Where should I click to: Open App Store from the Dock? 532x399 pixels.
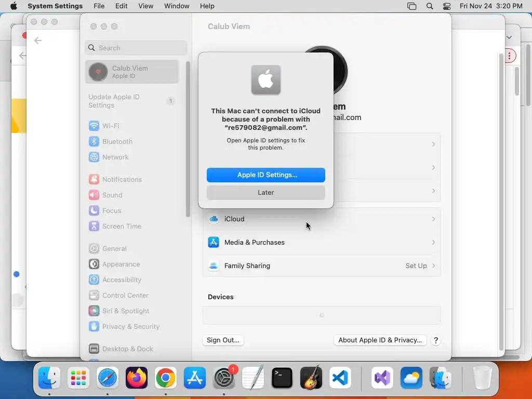coord(195,378)
